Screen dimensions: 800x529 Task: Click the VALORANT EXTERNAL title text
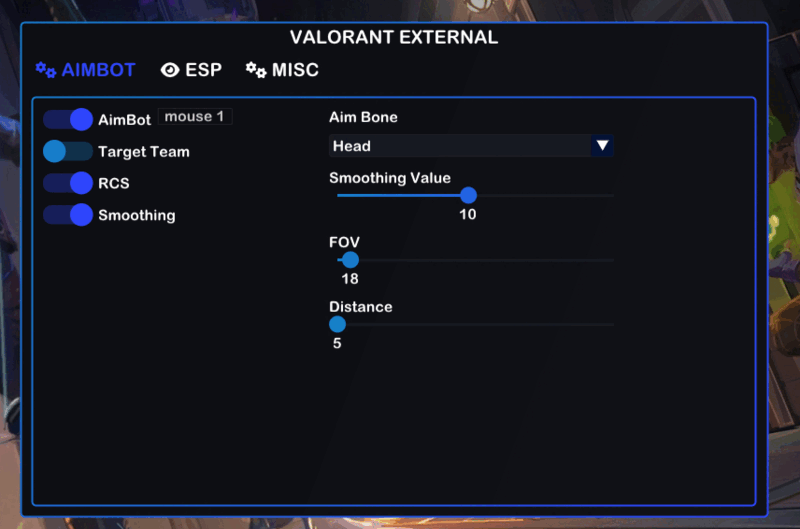[394, 38]
